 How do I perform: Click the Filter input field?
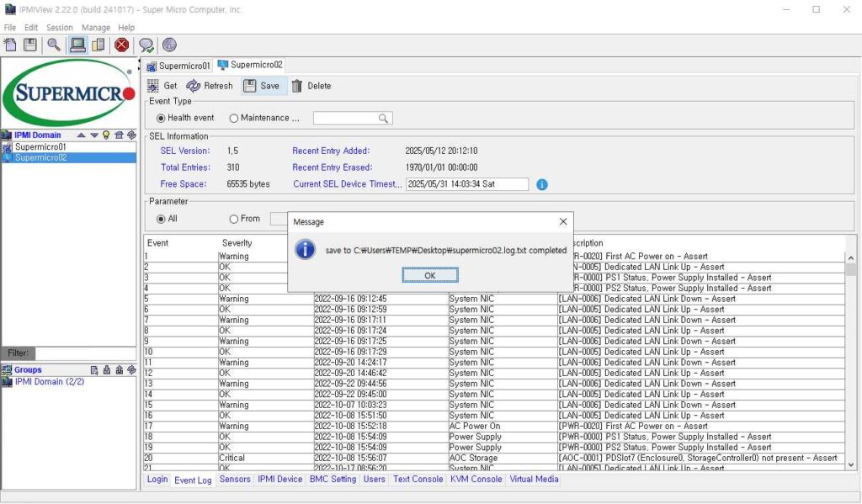[86, 353]
